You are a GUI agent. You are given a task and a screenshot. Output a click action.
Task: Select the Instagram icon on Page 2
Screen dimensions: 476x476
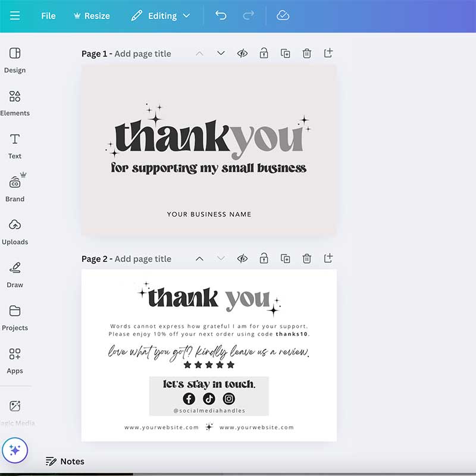pos(229,399)
